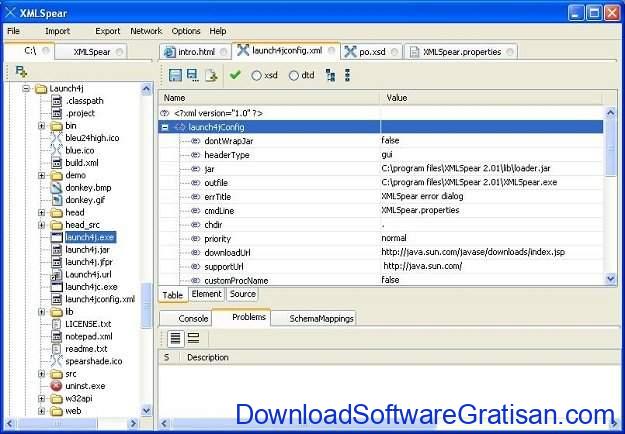
Task: Select the dtd radio button
Action: pyautogui.click(x=293, y=75)
